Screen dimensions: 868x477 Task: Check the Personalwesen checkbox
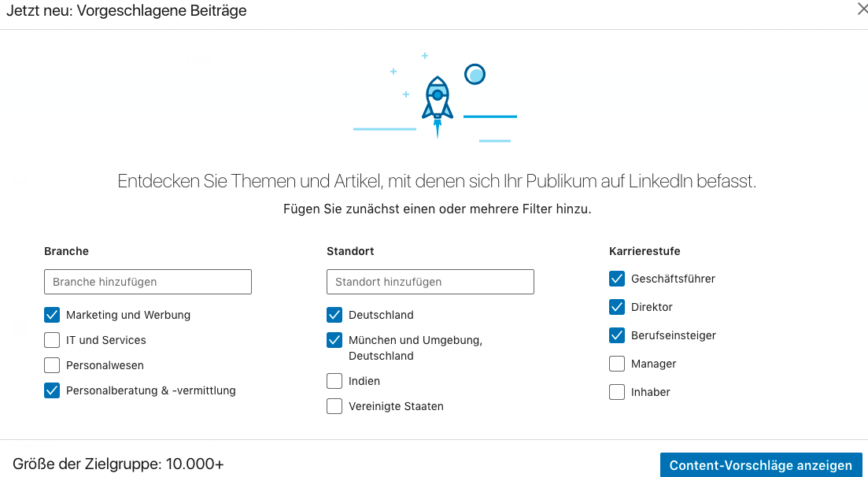point(52,365)
